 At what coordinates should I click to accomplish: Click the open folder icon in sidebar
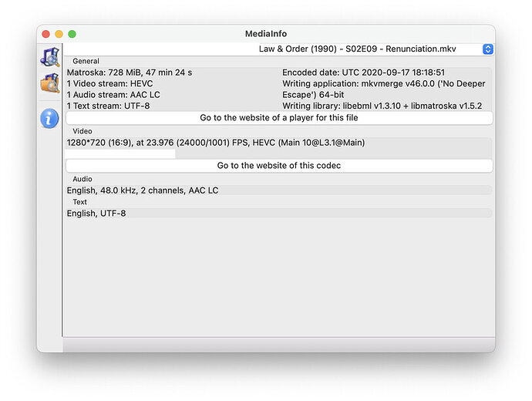50,83
